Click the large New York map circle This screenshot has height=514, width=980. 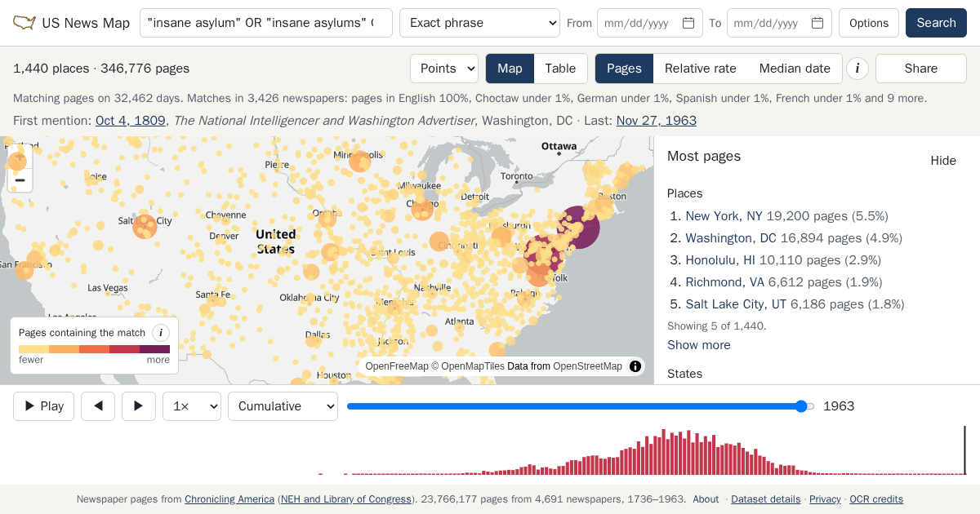(578, 227)
